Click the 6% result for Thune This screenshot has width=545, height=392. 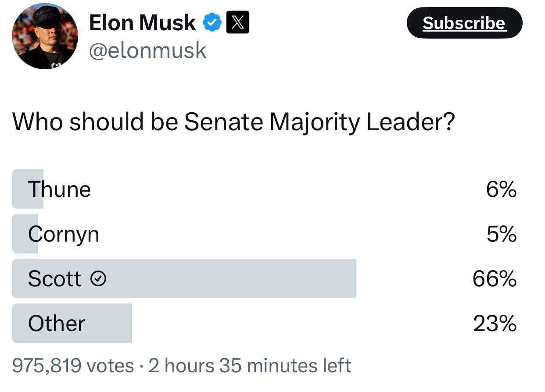pos(501,189)
